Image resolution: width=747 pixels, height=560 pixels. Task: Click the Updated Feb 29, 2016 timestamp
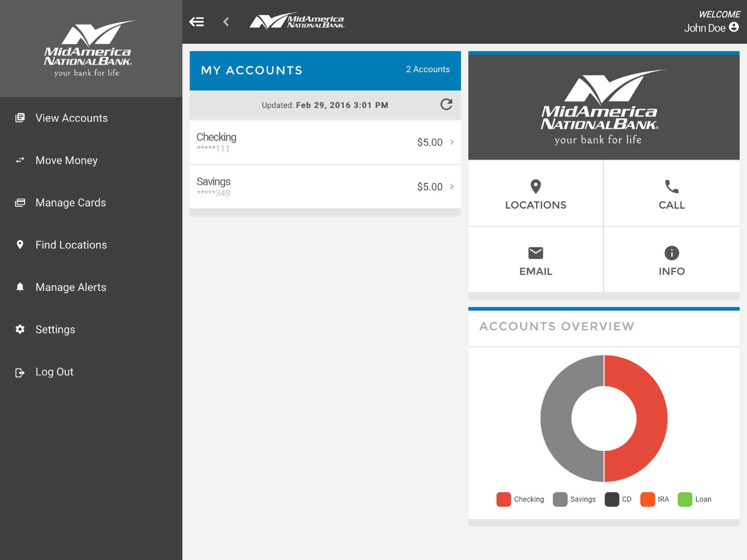coord(325,105)
